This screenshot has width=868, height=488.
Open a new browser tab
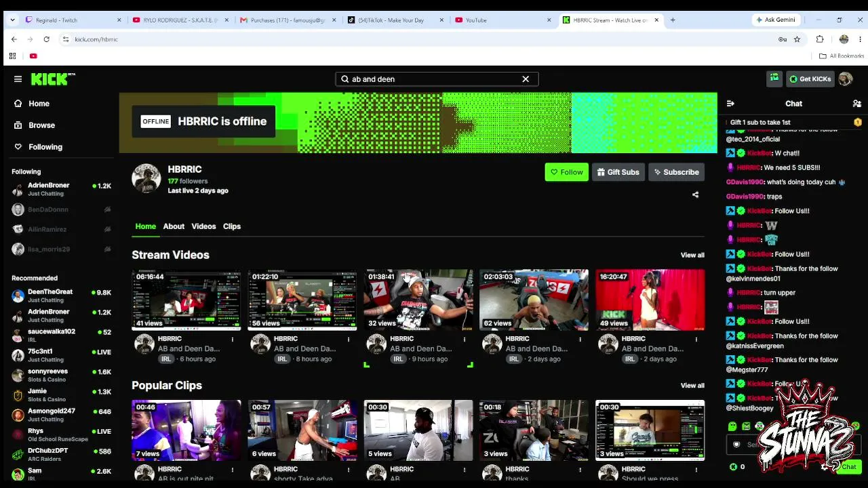[x=673, y=20]
